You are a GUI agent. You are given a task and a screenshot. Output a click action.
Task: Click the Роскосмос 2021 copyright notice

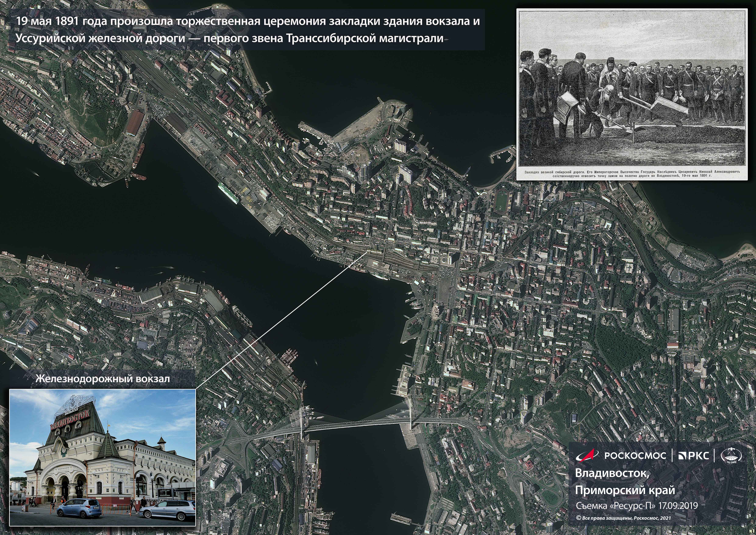pyautogui.click(x=623, y=518)
